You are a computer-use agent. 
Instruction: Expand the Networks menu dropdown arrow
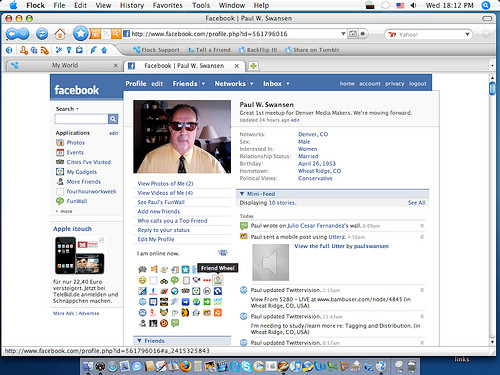click(x=252, y=84)
